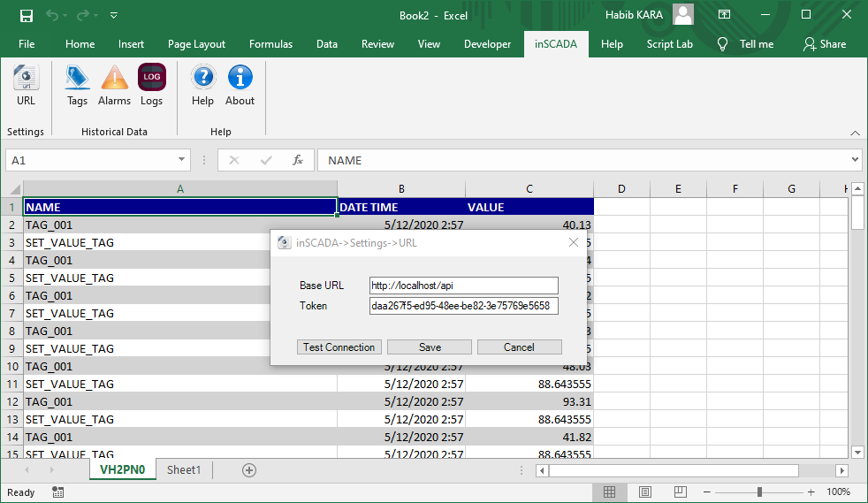The image size is (868, 503).
Task: Click the zoom out minus button
Action: pos(707,492)
